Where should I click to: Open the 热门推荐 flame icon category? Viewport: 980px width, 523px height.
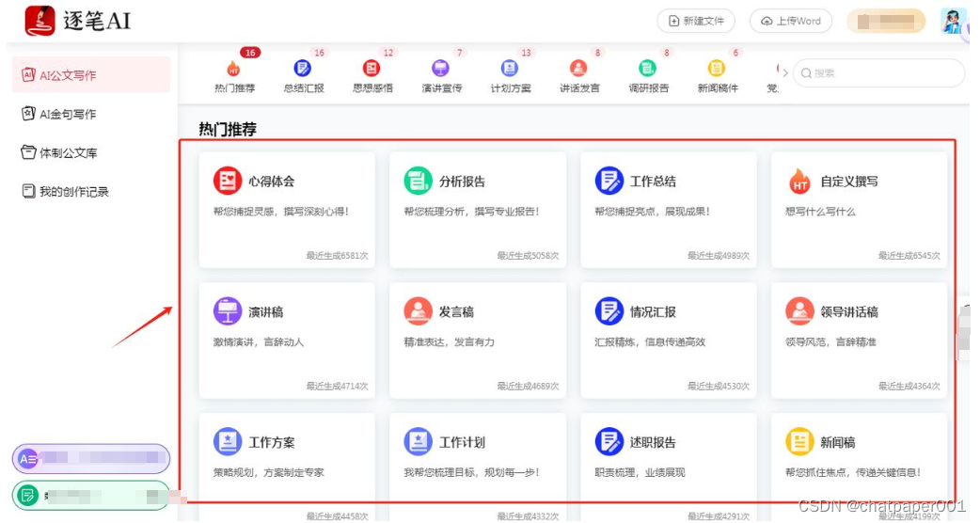(233, 68)
